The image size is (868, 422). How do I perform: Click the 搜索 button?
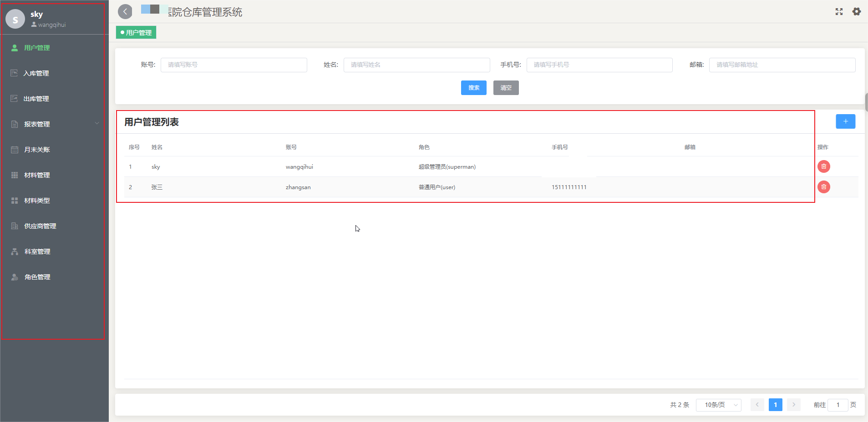(x=474, y=88)
